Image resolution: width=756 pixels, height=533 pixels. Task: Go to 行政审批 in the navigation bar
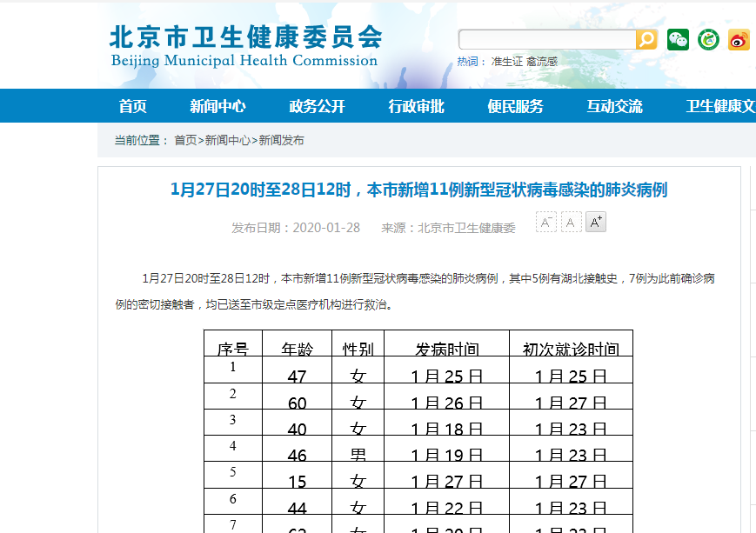416,106
